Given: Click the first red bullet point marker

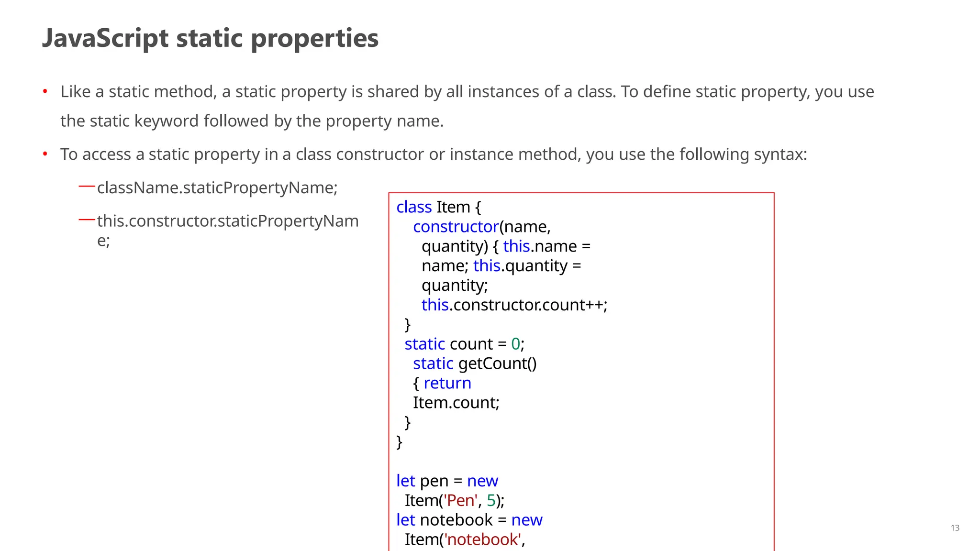Looking at the screenshot, I should [x=45, y=91].
